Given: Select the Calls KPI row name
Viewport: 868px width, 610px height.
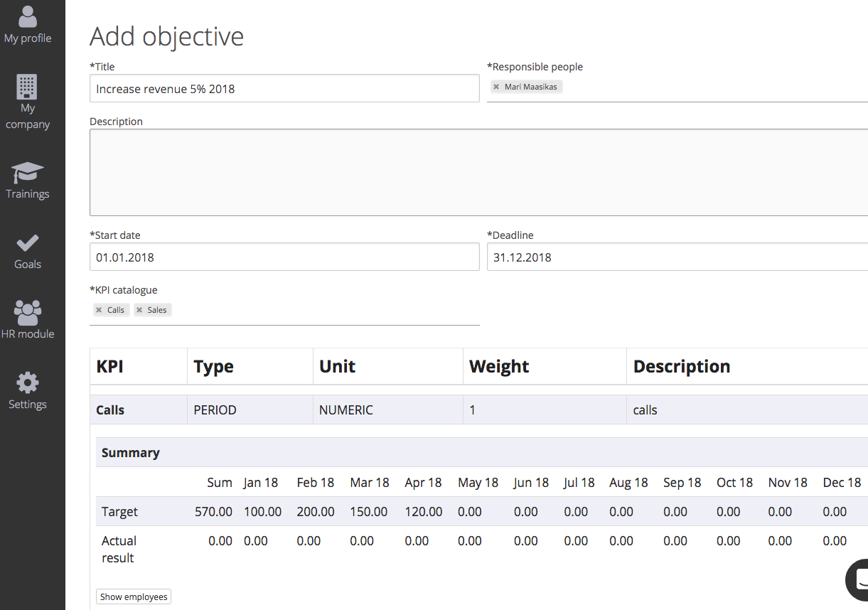Looking at the screenshot, I should tap(110, 410).
